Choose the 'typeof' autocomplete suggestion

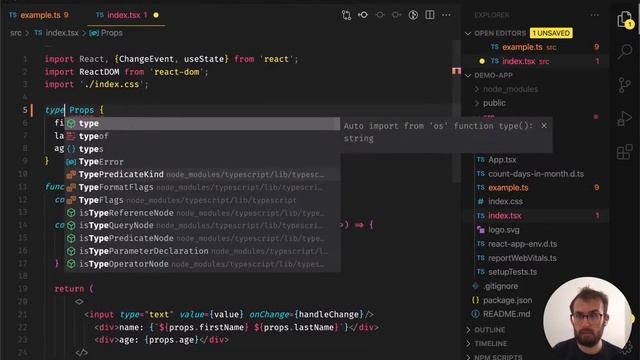click(202, 136)
